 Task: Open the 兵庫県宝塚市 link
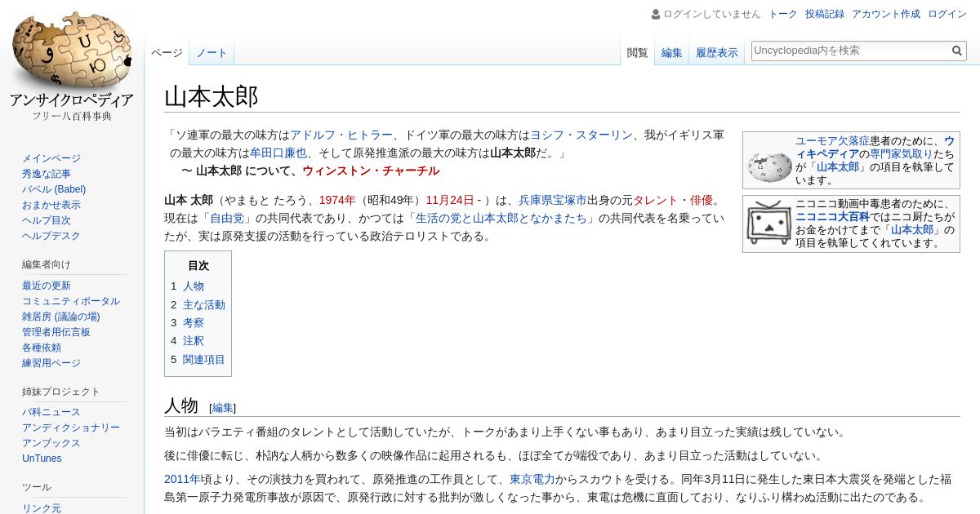point(553,200)
